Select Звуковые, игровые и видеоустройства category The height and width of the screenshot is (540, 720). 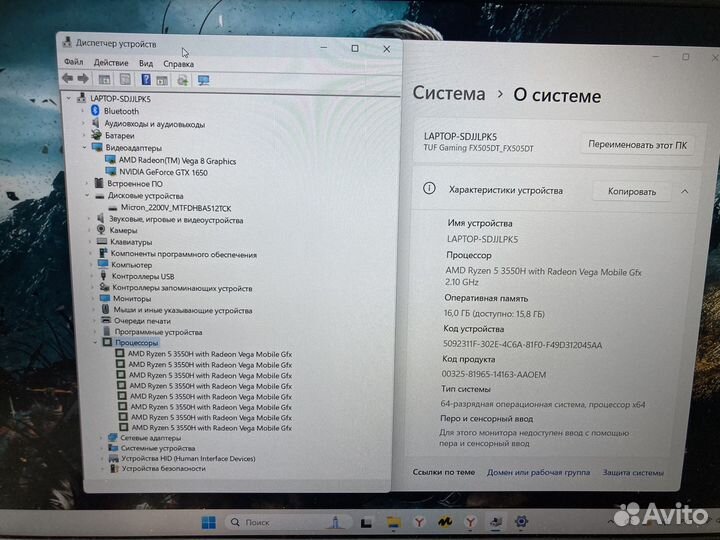pyautogui.click(x=176, y=220)
